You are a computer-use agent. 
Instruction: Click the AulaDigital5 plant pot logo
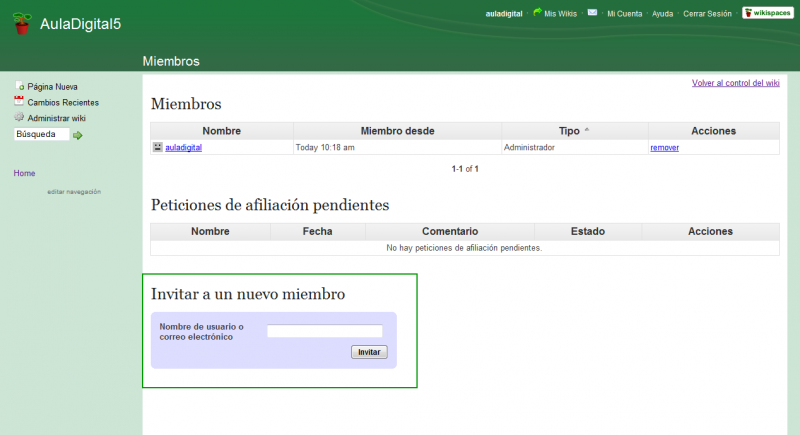pyautogui.click(x=21, y=23)
